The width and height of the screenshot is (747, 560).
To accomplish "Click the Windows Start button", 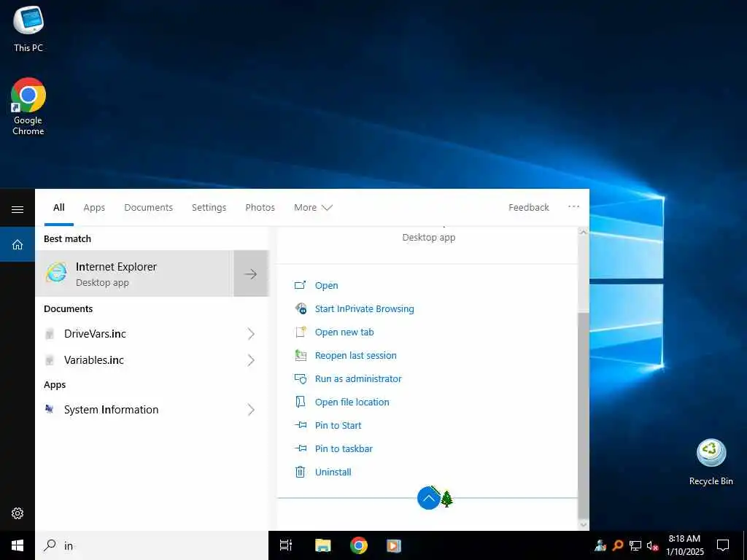I will [18, 545].
